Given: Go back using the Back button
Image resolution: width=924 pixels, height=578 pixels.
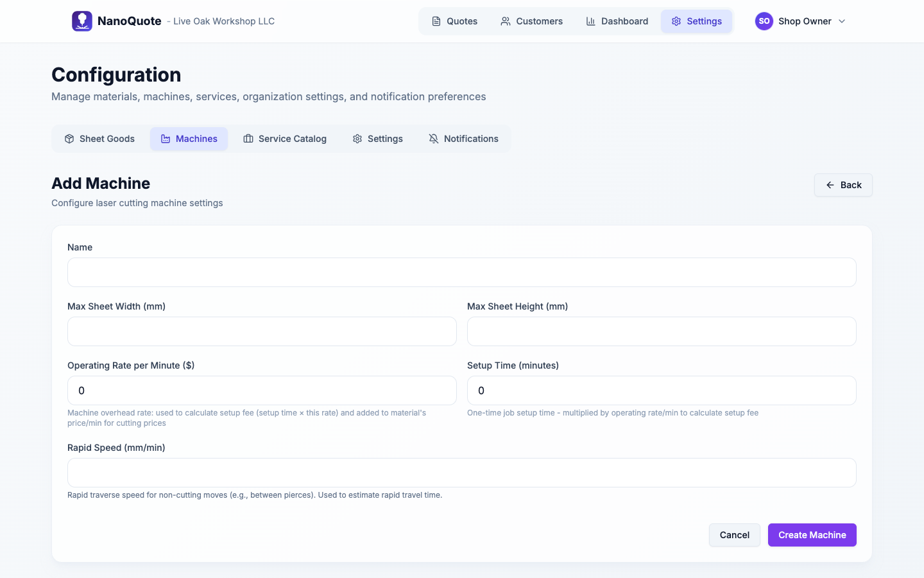Looking at the screenshot, I should (x=843, y=185).
